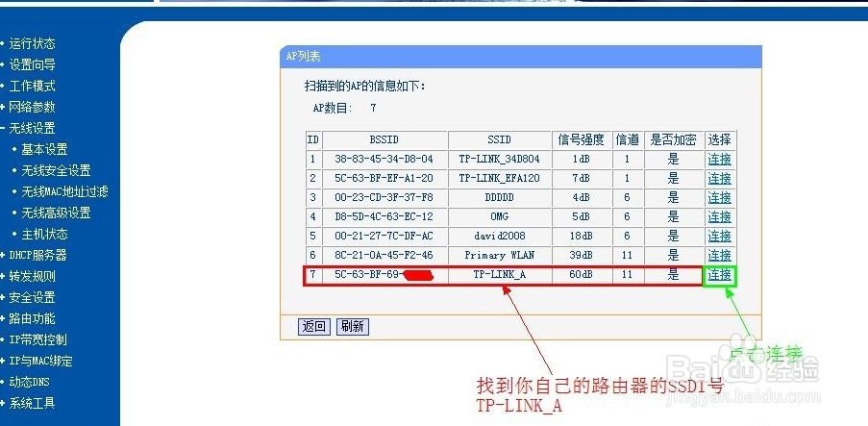Select SSID cell TP-LINK_A in table
This screenshot has height=426, width=868.
click(499, 275)
